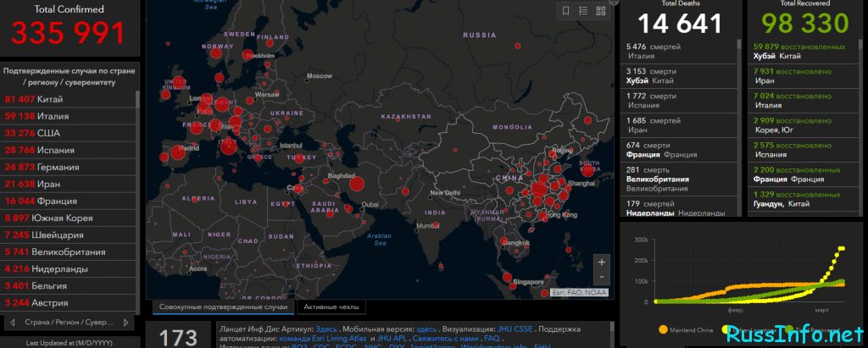The width and height of the screenshot is (868, 348).
Task: Open the map legend list icon
Action: [583, 10]
